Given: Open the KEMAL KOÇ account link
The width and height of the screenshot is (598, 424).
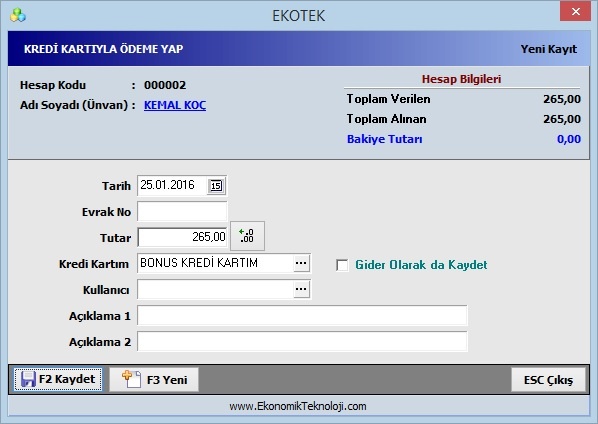Looking at the screenshot, I should [175, 105].
